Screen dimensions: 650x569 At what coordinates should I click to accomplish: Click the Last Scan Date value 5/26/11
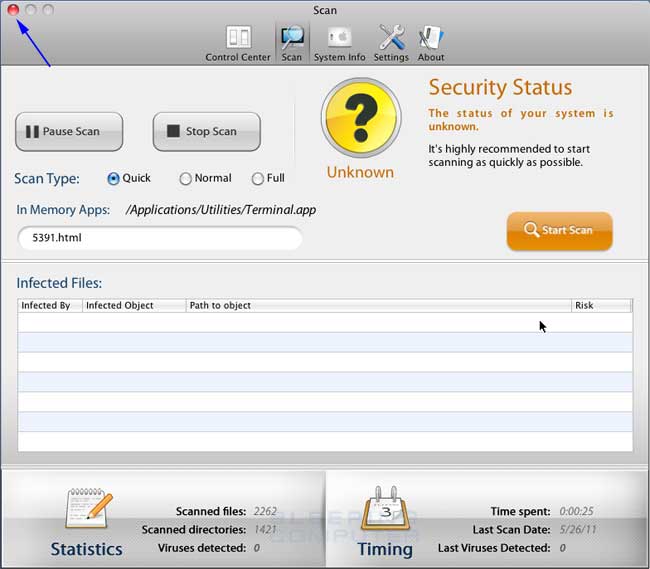(x=577, y=529)
